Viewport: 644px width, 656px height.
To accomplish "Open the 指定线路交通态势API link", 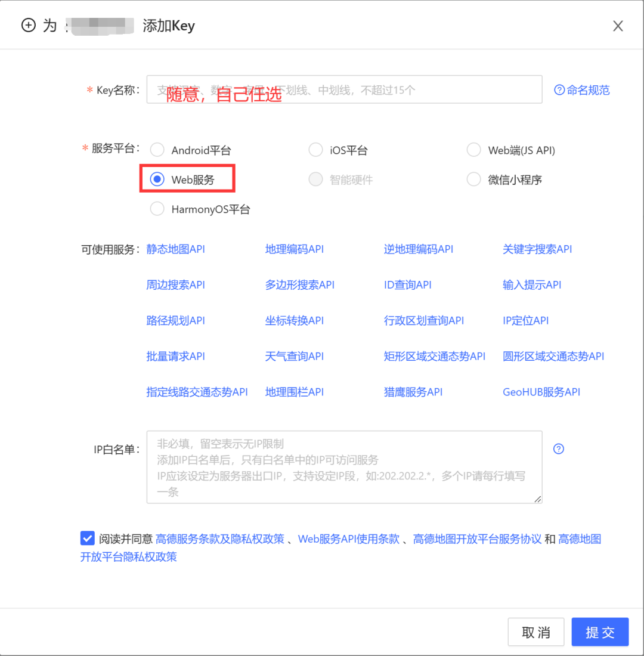I will pyautogui.click(x=197, y=392).
